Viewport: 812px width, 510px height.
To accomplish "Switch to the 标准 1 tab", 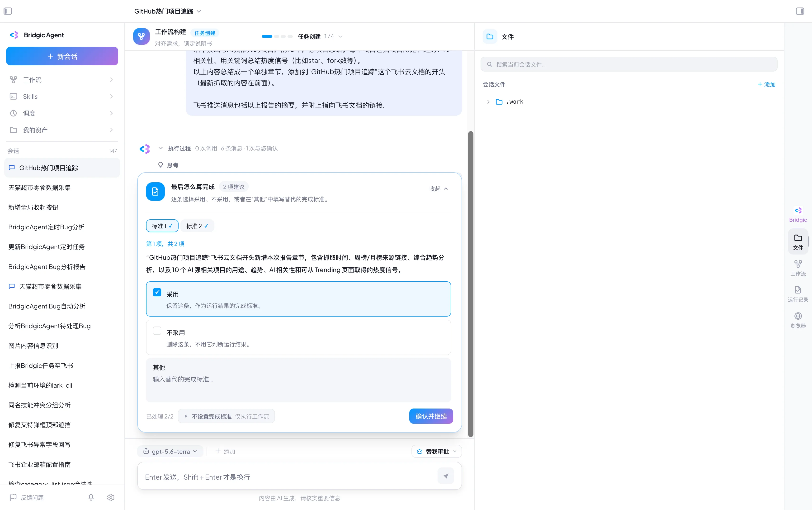I will (x=162, y=226).
